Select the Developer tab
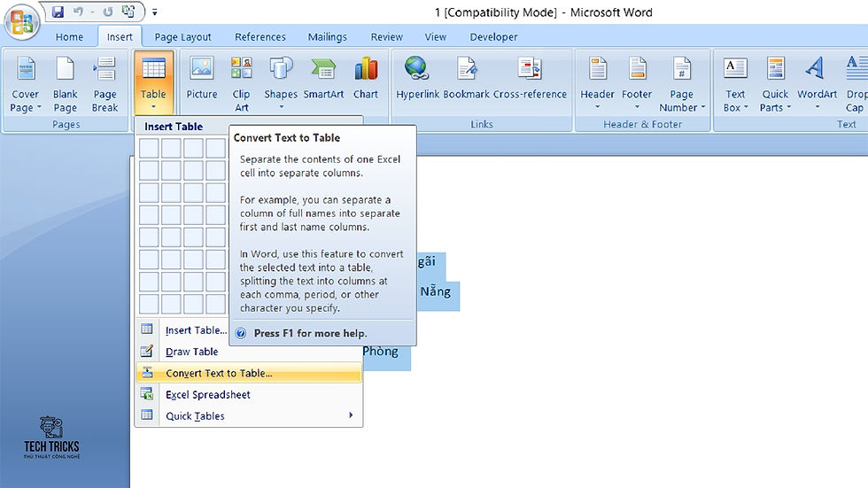Viewport: 868px width, 488px height. (x=493, y=37)
